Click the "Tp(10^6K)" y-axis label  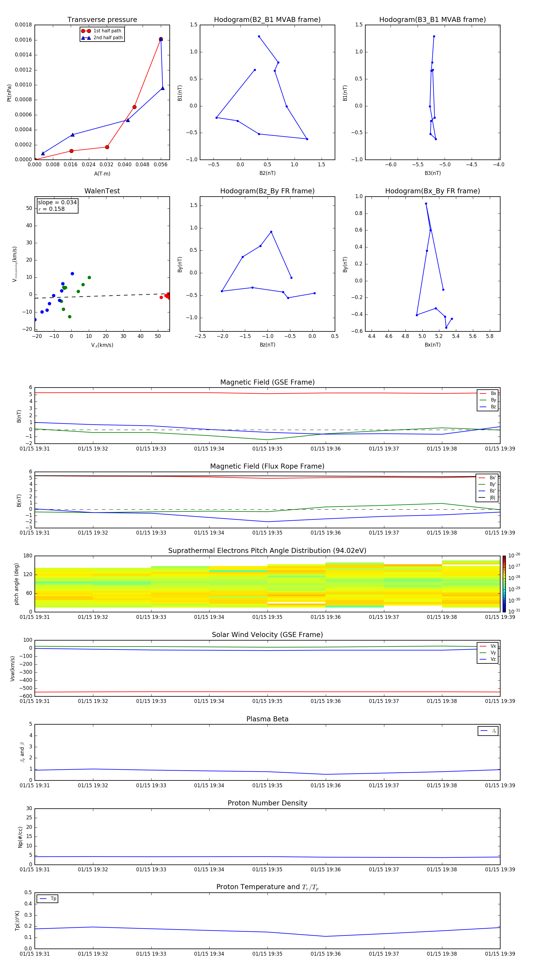point(17,921)
